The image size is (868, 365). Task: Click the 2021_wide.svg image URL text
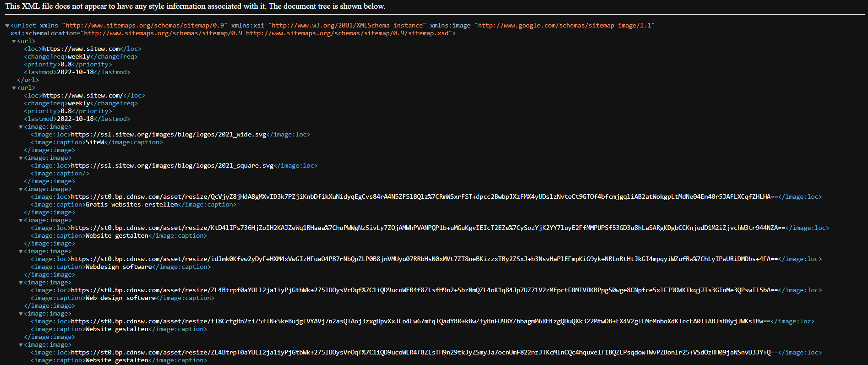169,135
